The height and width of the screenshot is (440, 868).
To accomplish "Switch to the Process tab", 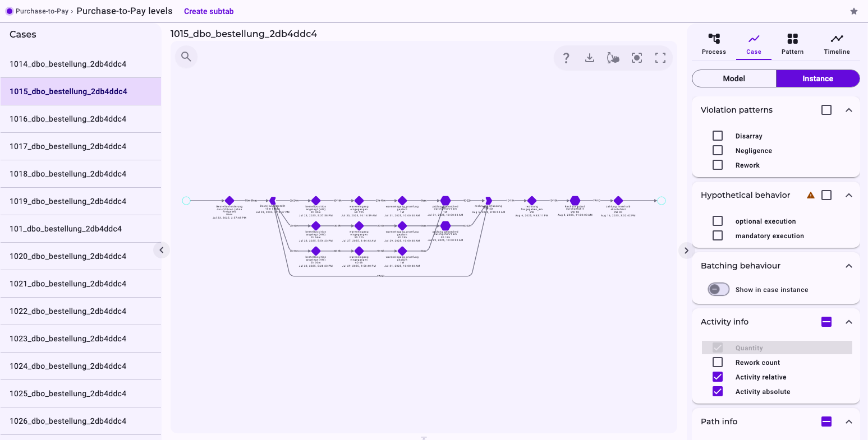I will (714, 44).
